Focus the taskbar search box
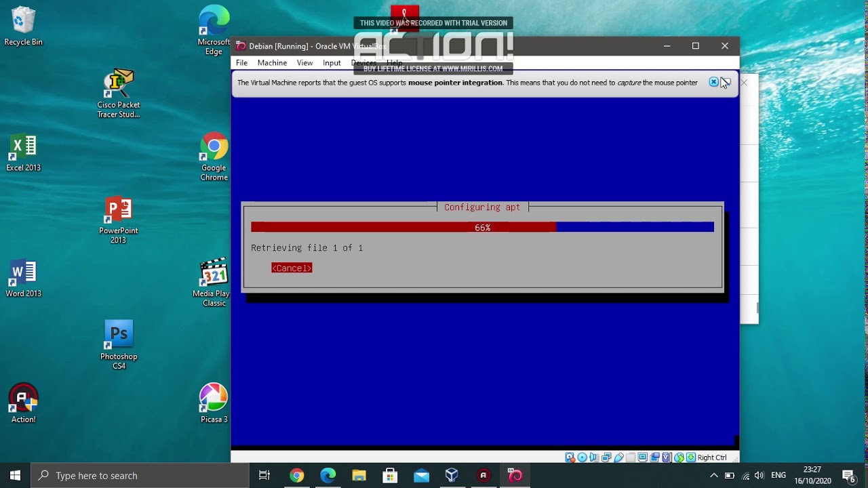The width and height of the screenshot is (868, 488). tap(140, 476)
